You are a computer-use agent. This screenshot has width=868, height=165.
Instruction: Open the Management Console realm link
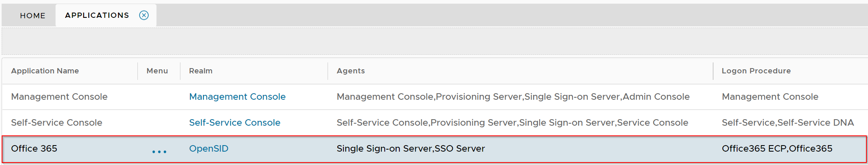click(237, 97)
